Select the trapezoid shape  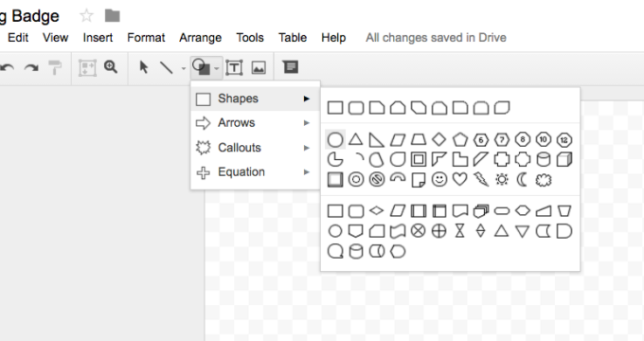[x=418, y=139]
